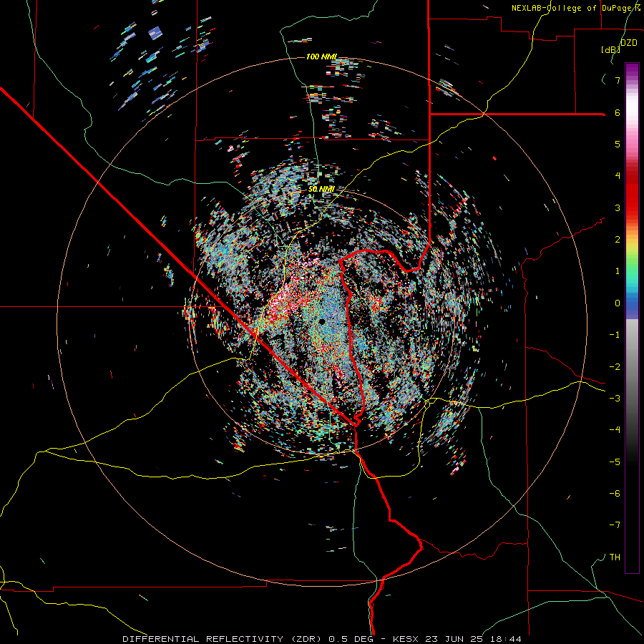
Task: Click the 6 value on color scale
Action: point(618,112)
